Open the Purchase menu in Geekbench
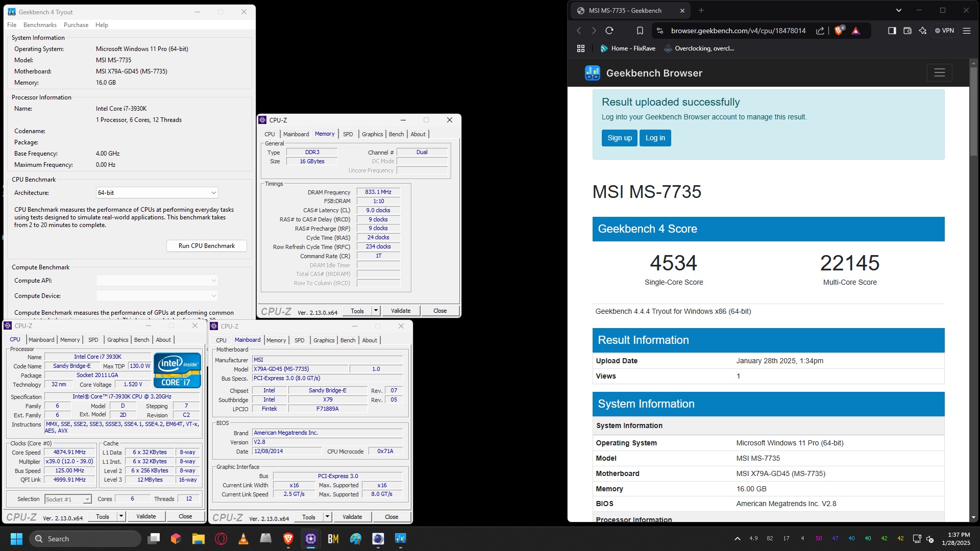 pyautogui.click(x=76, y=25)
